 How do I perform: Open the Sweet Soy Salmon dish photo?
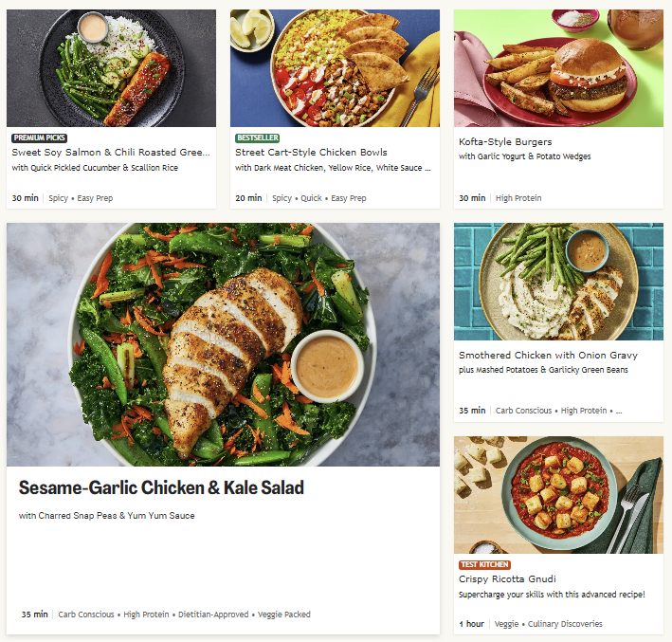(111, 68)
